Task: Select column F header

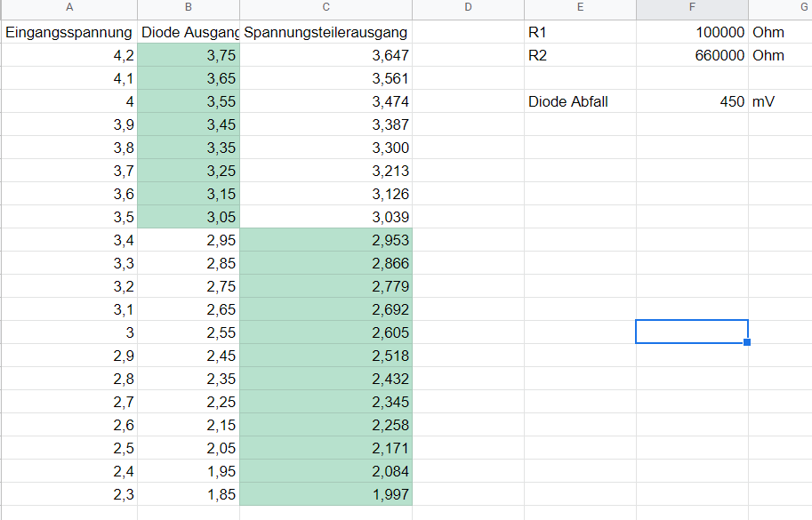Action: tap(692, 7)
